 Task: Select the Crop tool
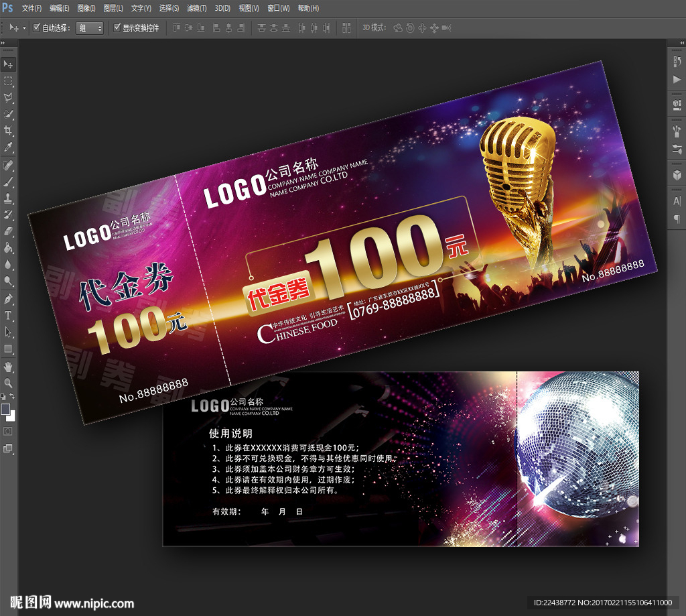(8, 131)
